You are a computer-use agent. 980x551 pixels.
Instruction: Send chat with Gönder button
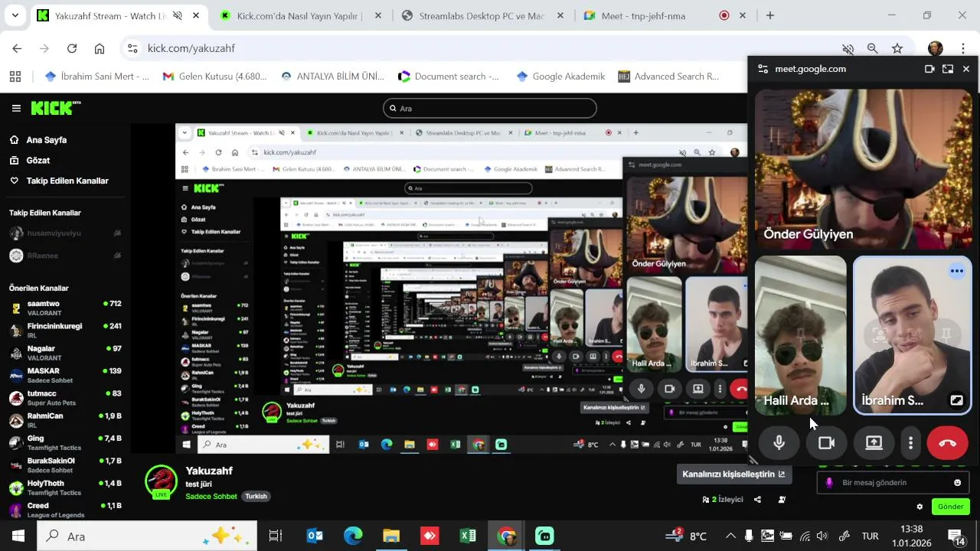coord(950,507)
